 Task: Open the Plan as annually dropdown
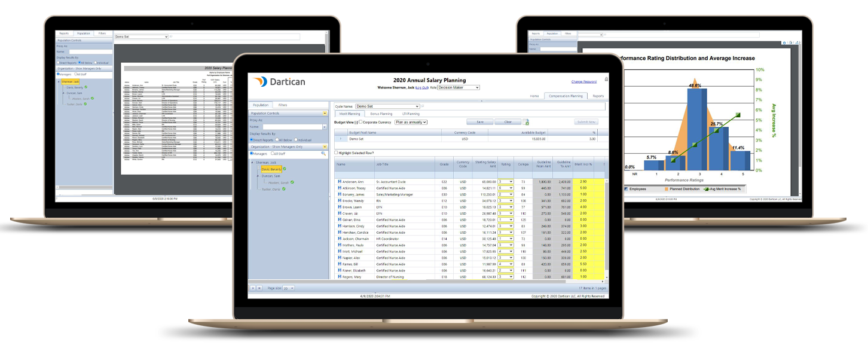coord(411,121)
